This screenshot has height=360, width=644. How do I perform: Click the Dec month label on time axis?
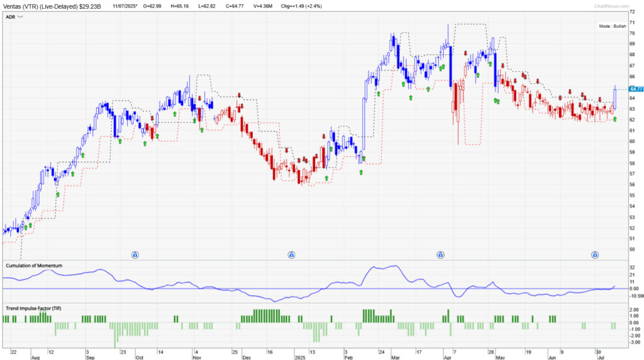click(247, 357)
